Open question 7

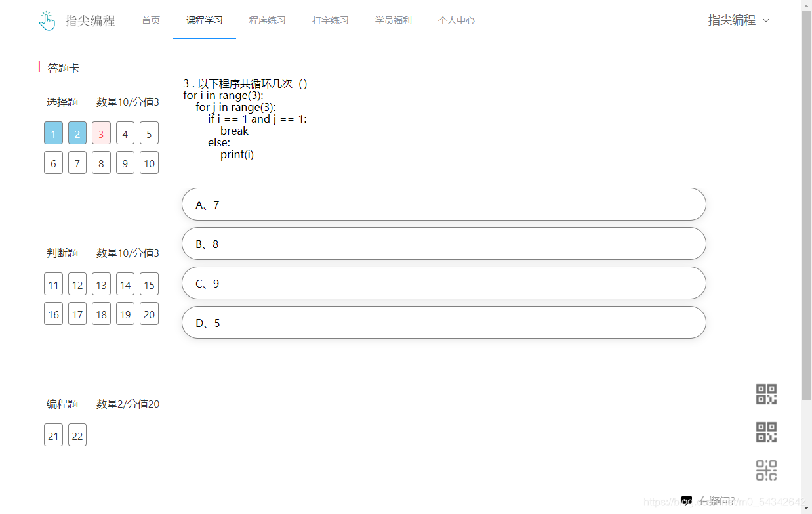(77, 163)
